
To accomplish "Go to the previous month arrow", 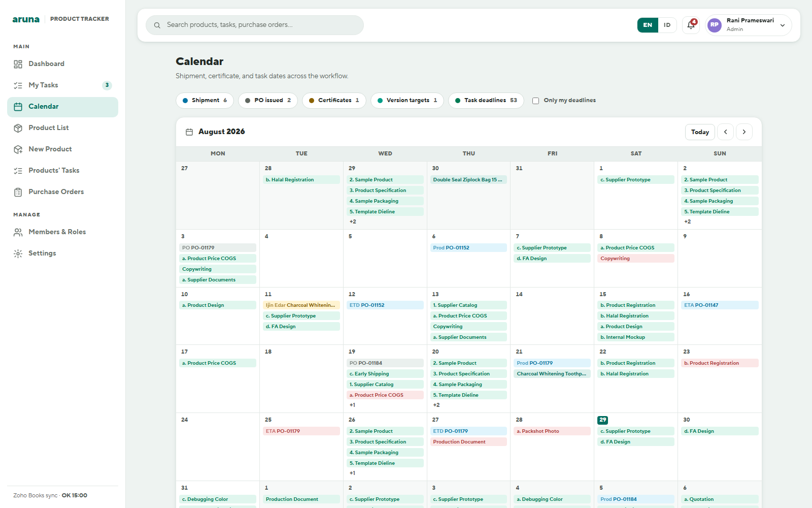I will point(726,132).
